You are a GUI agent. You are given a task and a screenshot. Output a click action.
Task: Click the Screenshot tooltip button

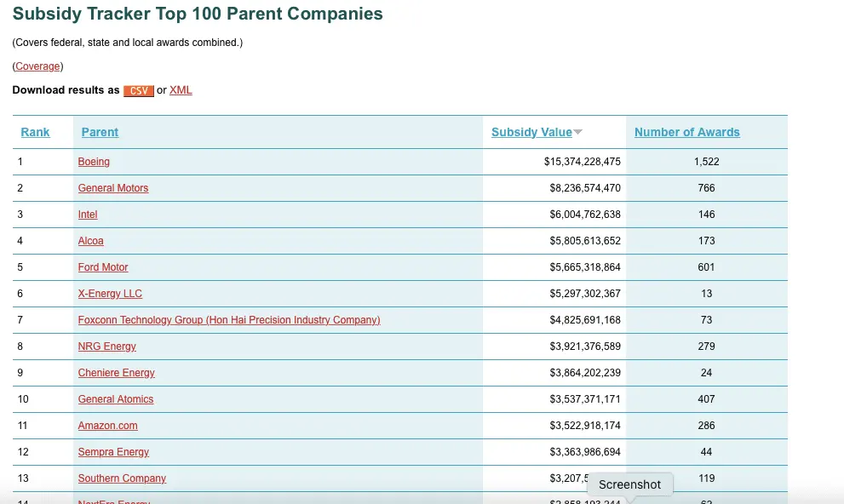(630, 484)
